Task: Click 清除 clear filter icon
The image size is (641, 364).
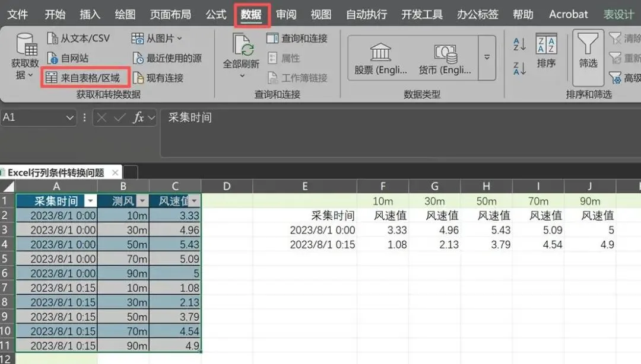Action: [615, 39]
